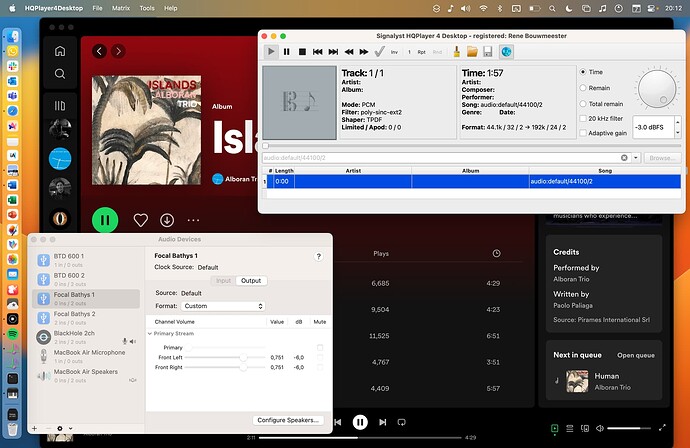Click the -3.0 dBFS volume stepper arrows
690x448 pixels.
[x=678, y=127]
